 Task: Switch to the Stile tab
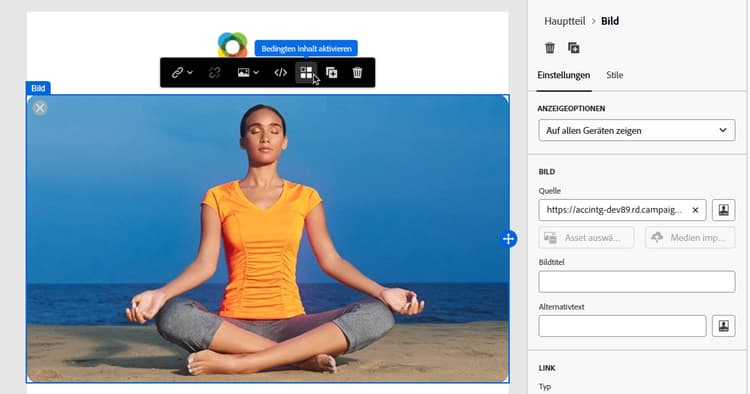tap(615, 75)
